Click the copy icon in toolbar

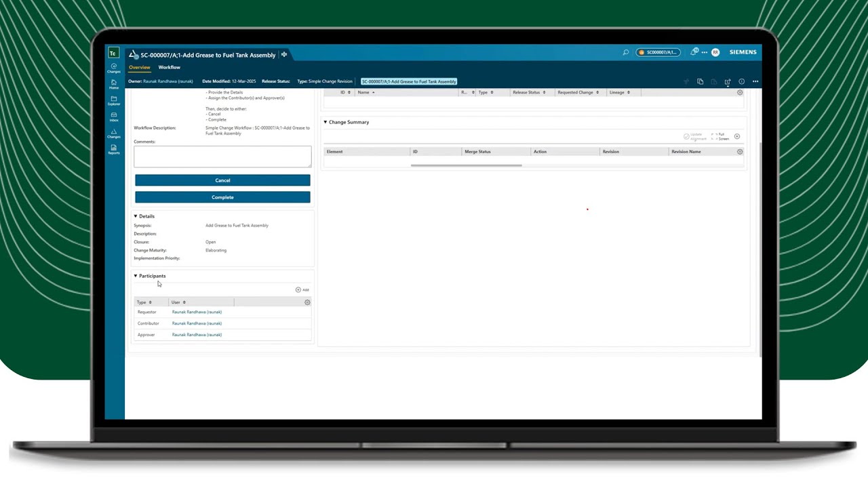701,81
